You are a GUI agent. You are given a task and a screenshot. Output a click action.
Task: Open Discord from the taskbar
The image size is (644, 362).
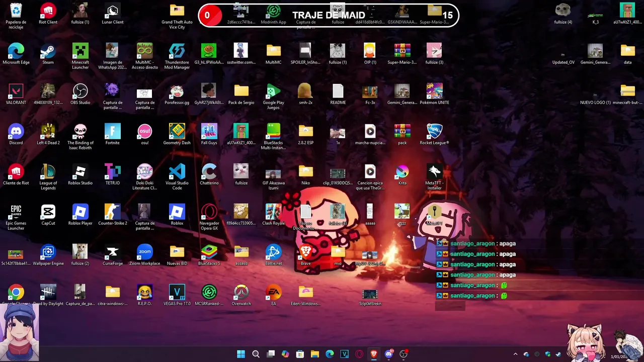(x=388, y=354)
